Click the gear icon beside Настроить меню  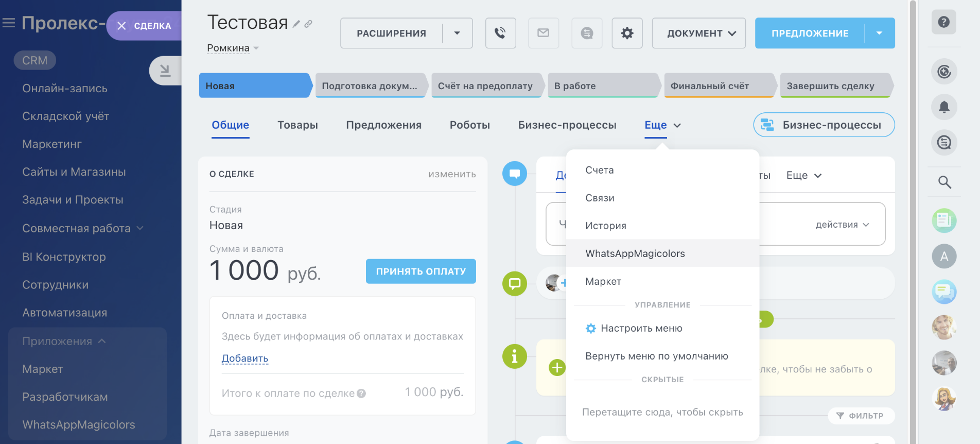pyautogui.click(x=591, y=329)
